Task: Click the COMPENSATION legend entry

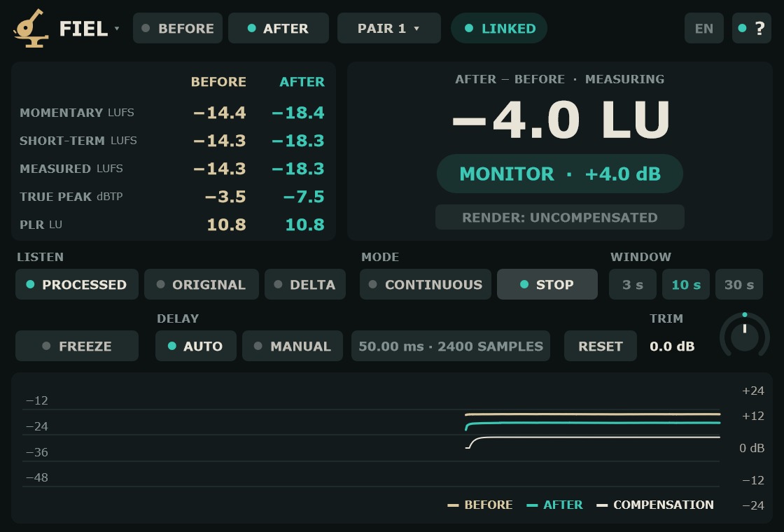Action: click(655, 505)
